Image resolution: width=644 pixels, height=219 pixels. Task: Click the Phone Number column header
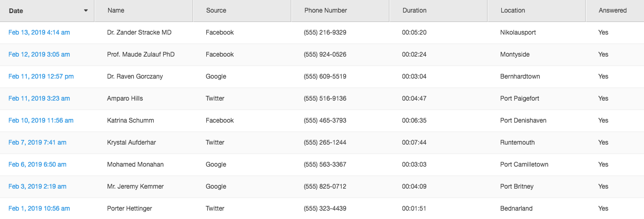tap(325, 10)
